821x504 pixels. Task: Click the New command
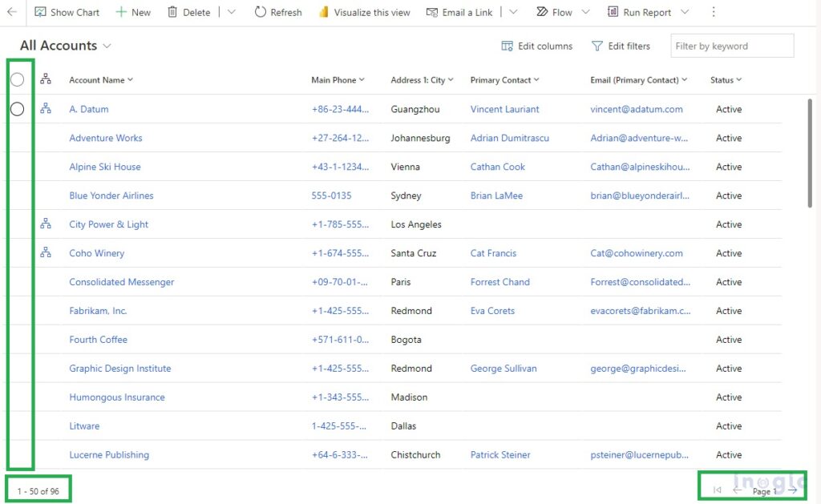point(133,12)
